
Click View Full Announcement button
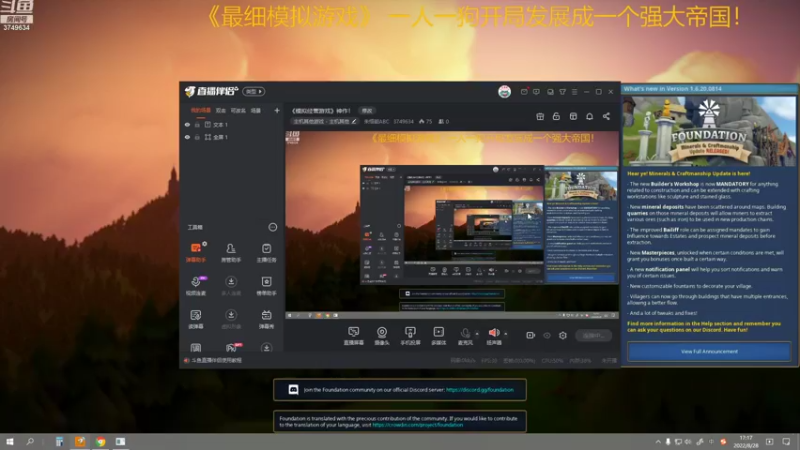click(x=709, y=352)
